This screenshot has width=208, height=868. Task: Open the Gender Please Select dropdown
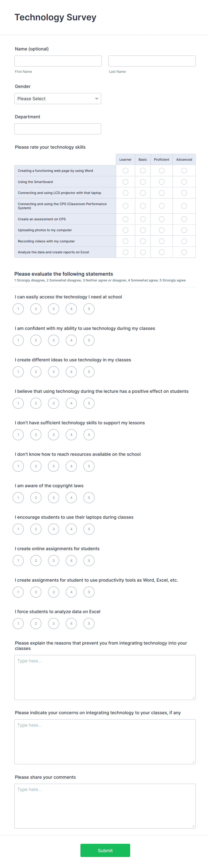point(58,98)
